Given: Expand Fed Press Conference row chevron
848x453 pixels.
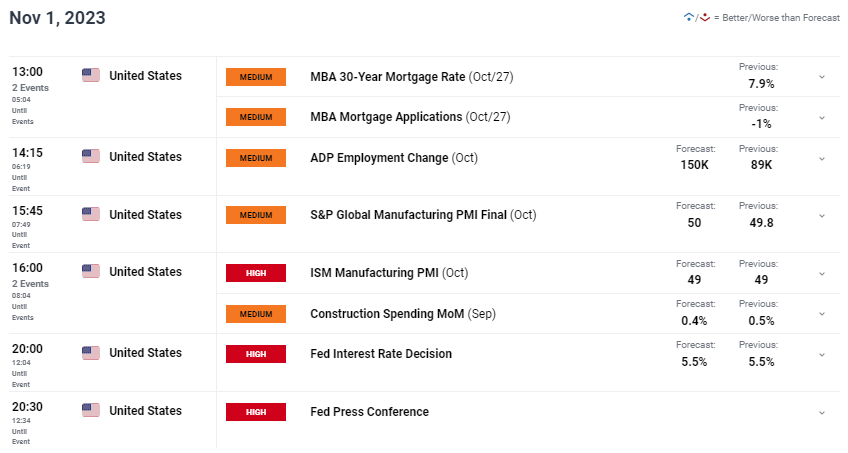Looking at the screenshot, I should point(822,412).
